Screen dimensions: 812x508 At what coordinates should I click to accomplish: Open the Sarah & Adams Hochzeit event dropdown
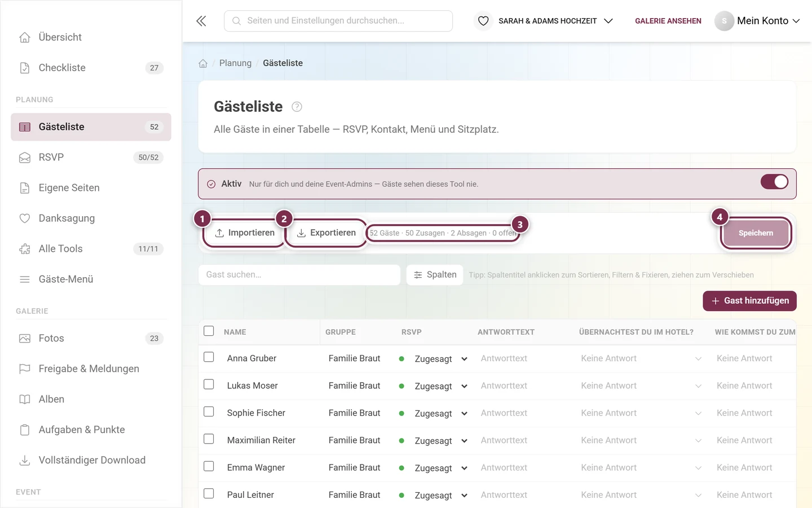pos(555,21)
